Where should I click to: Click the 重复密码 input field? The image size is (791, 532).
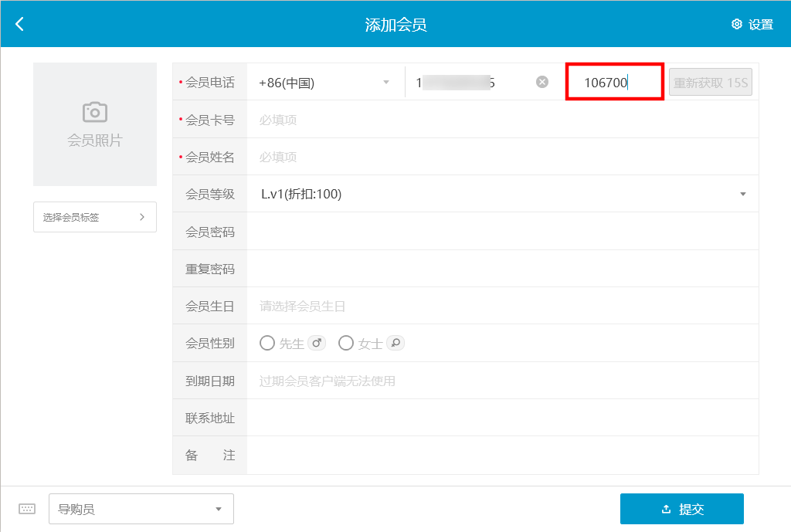click(502, 269)
